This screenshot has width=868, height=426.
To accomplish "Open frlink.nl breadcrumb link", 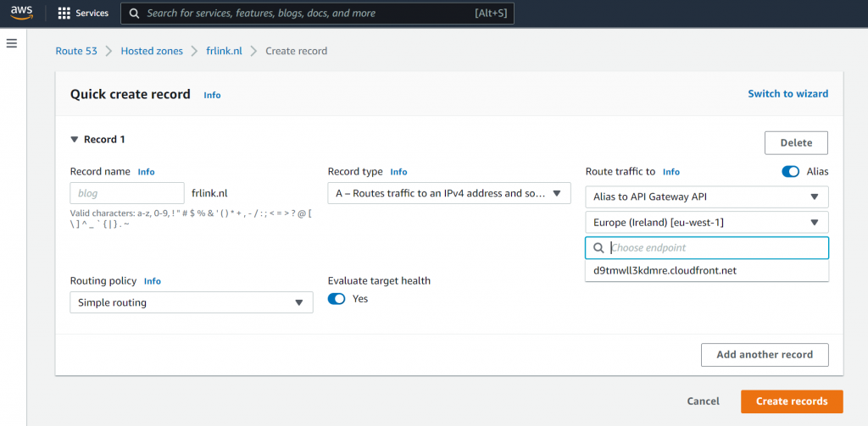I will [x=224, y=51].
